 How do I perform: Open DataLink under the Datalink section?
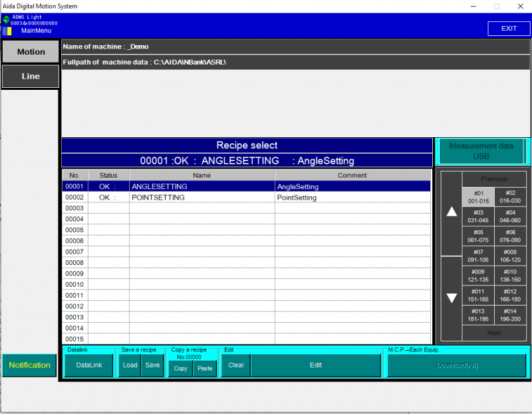(88, 365)
